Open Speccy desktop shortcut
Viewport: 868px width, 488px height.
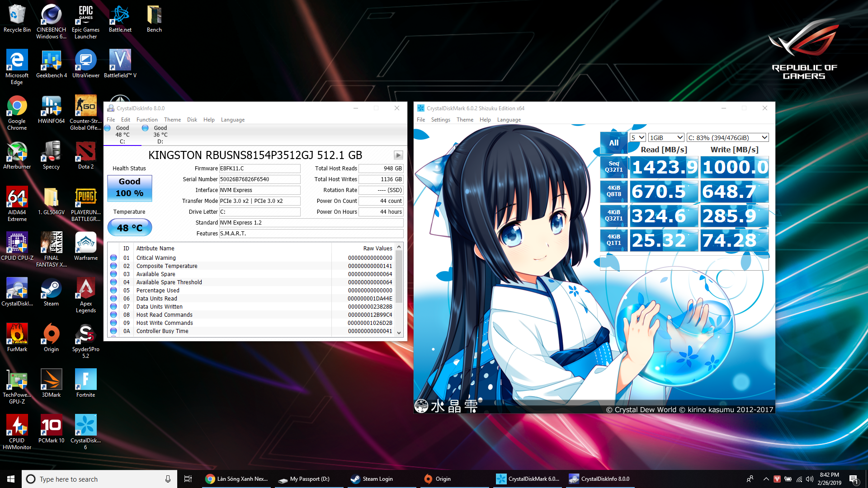point(51,155)
